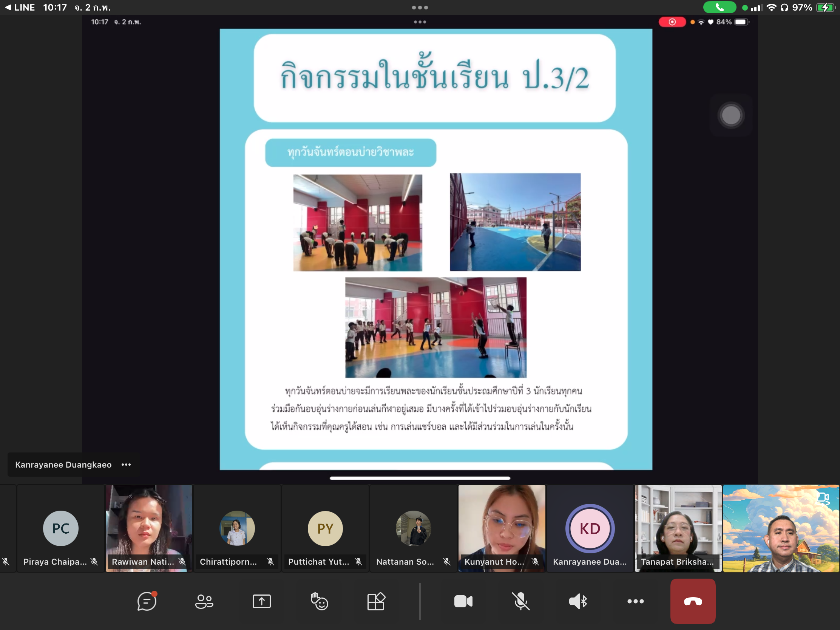Tap the Bluetooth speaker audio icon

[x=578, y=601]
